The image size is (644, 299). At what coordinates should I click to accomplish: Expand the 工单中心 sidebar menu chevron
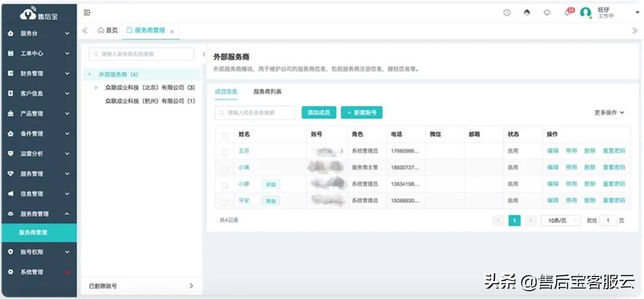pos(67,54)
